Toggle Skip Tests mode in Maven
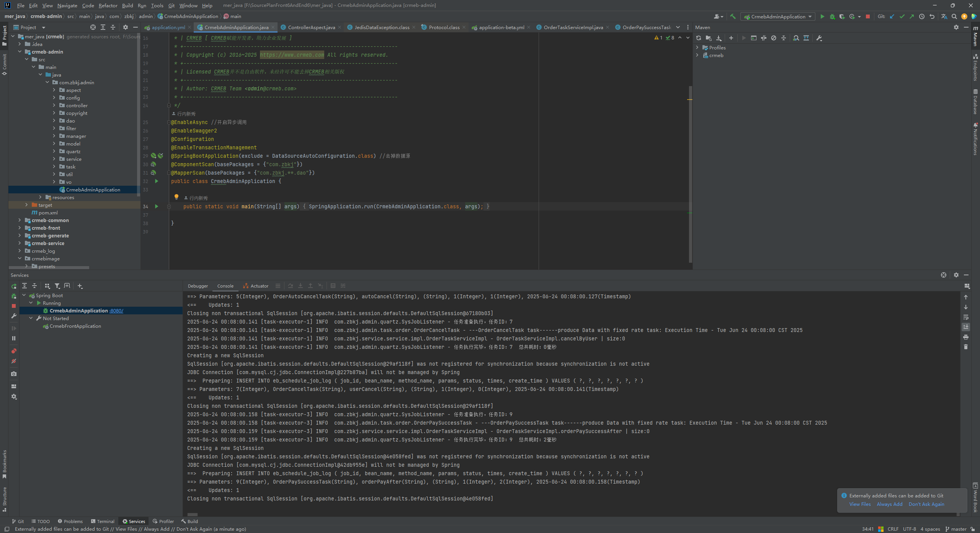 click(x=774, y=38)
